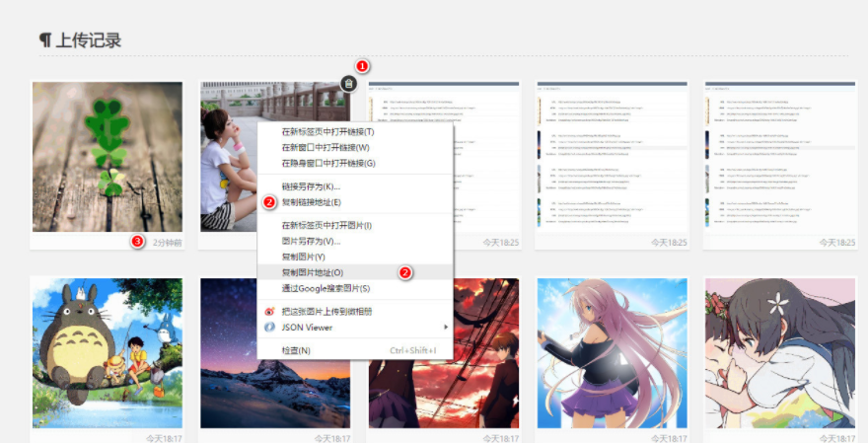Click the Weibo icon in the context menu
868x443 pixels.
269,312
